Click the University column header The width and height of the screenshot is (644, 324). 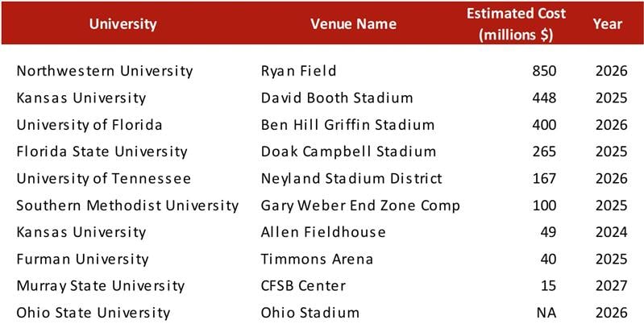tap(123, 23)
